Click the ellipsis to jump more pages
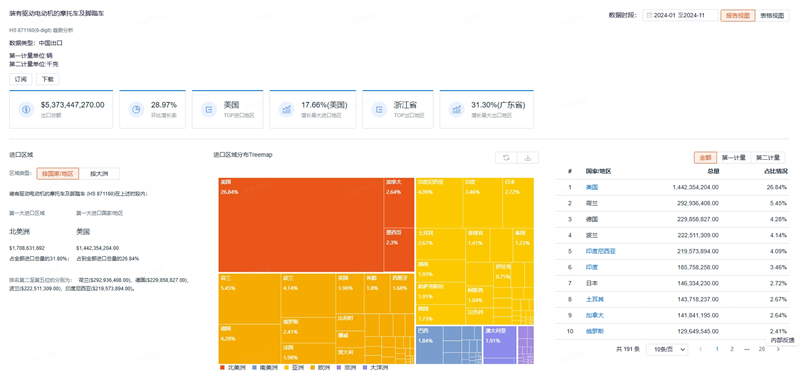This screenshot has width=800, height=378. coord(747,349)
